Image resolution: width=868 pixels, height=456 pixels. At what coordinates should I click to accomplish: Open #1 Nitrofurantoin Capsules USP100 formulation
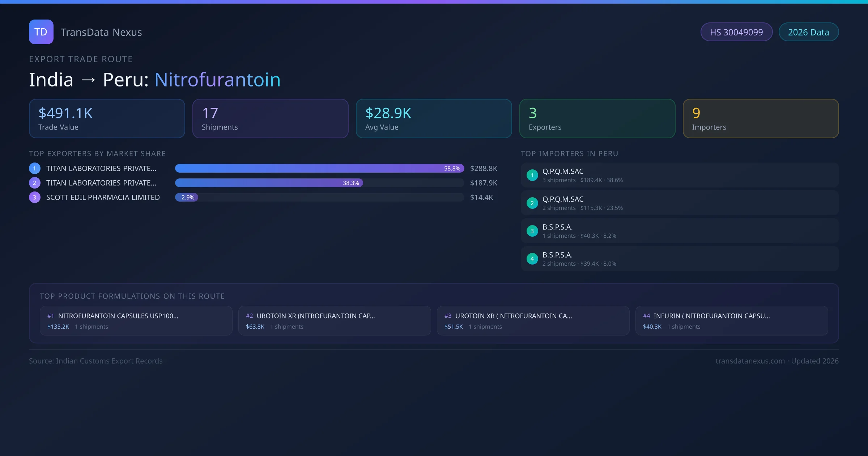(136, 321)
